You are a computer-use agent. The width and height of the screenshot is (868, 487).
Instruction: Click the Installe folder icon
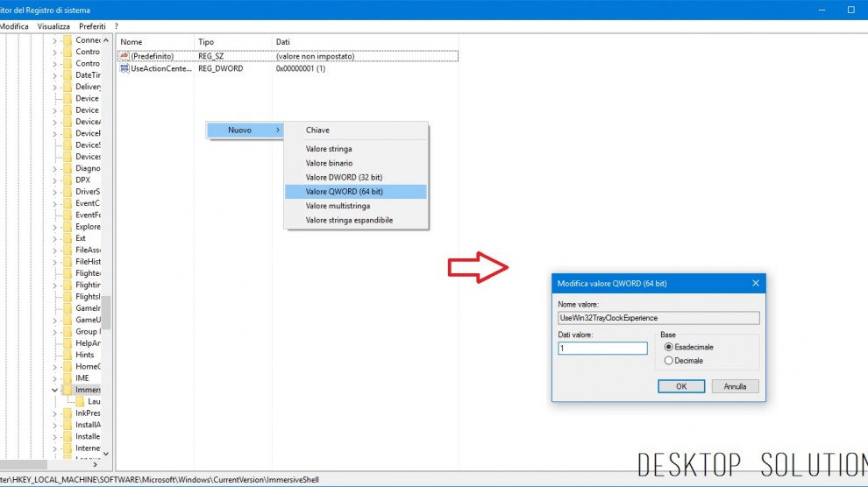pyautogui.click(x=68, y=437)
